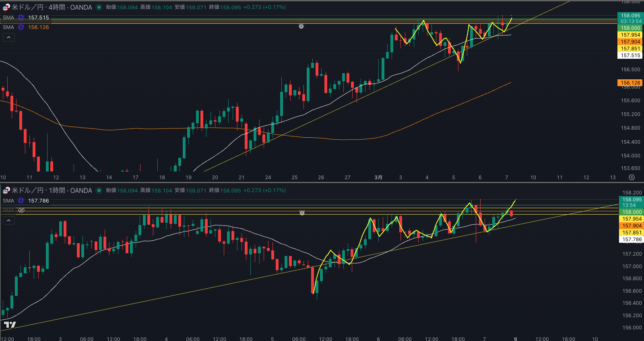
Task: Click the current price label 158.095 in 4-hour chart
Action: [x=630, y=16]
